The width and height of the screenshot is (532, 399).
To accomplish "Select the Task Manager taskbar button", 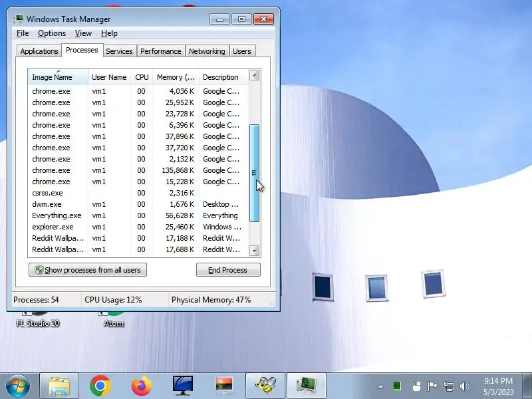I will click(307, 386).
